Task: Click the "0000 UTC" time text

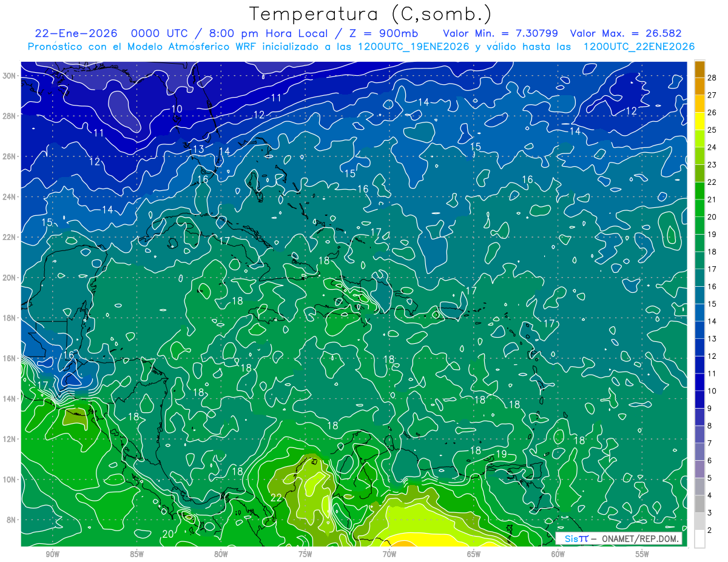Action: tap(158, 33)
